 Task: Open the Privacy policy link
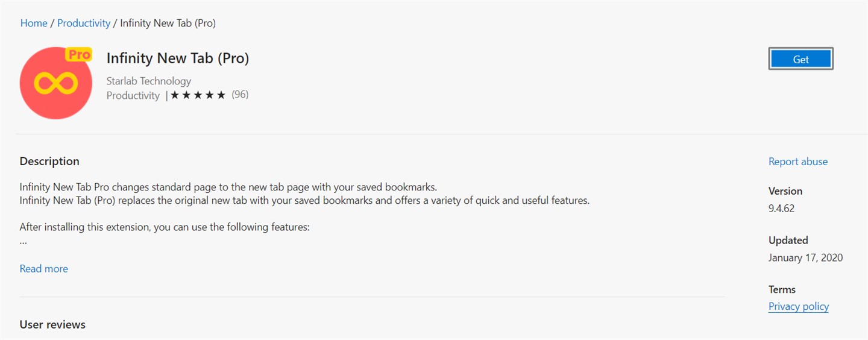(799, 306)
